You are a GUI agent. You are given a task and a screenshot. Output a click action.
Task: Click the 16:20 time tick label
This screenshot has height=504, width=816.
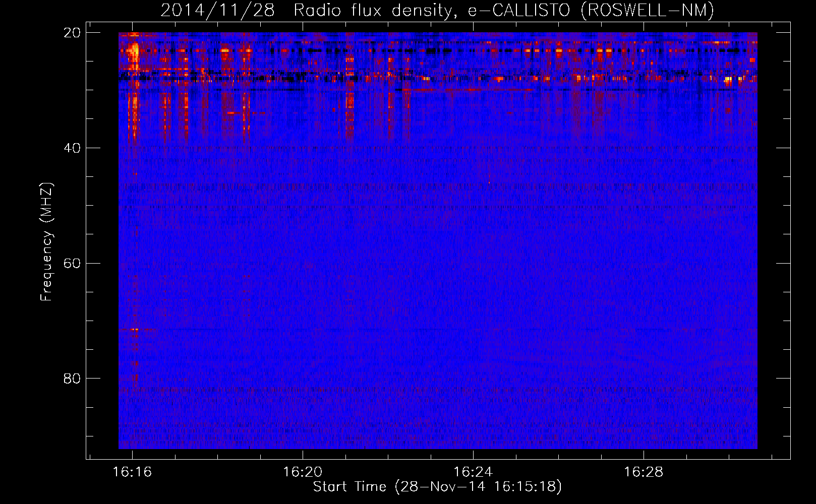point(303,472)
